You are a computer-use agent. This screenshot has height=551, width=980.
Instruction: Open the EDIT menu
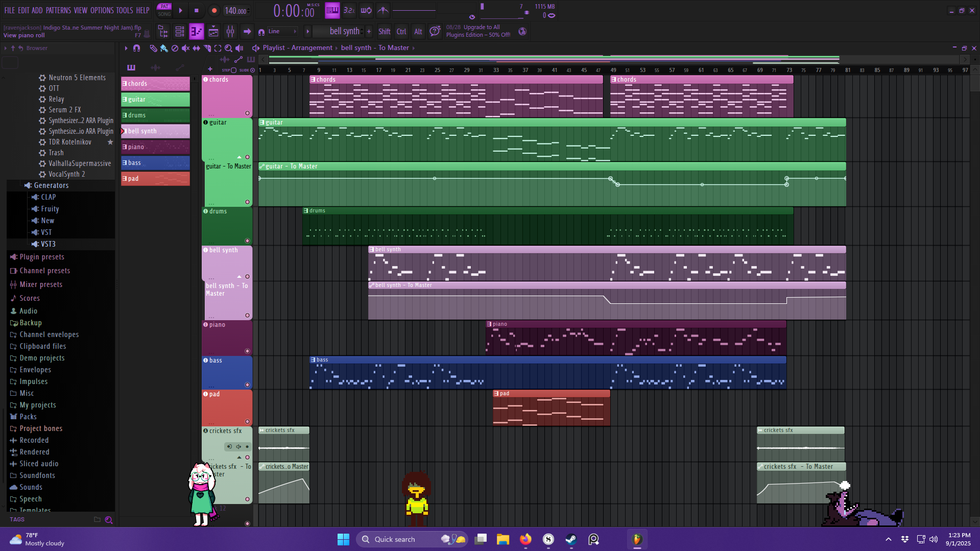coord(23,10)
